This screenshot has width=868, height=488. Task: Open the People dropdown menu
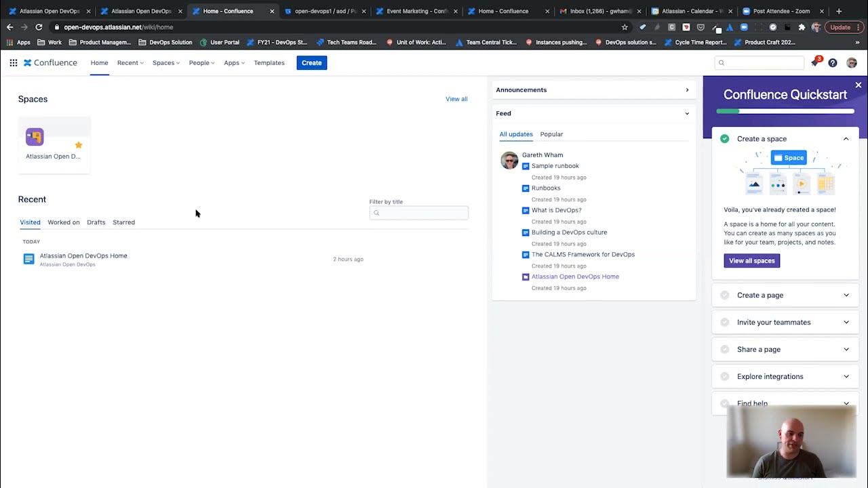pos(201,62)
